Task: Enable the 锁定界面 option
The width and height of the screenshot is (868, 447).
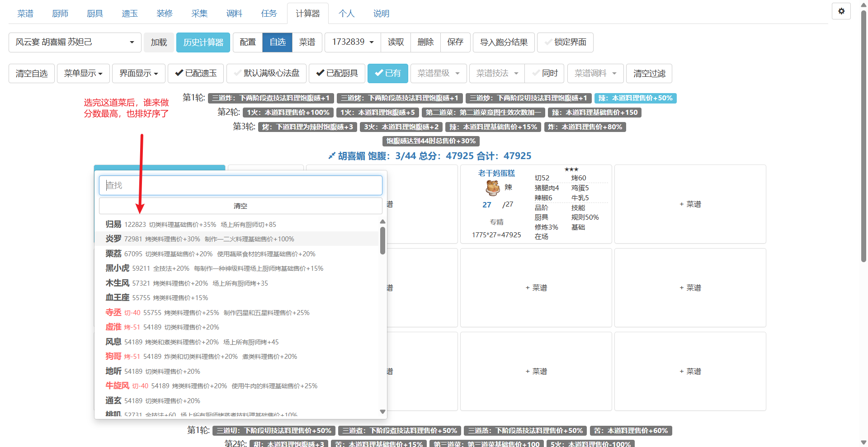Action: 565,42
